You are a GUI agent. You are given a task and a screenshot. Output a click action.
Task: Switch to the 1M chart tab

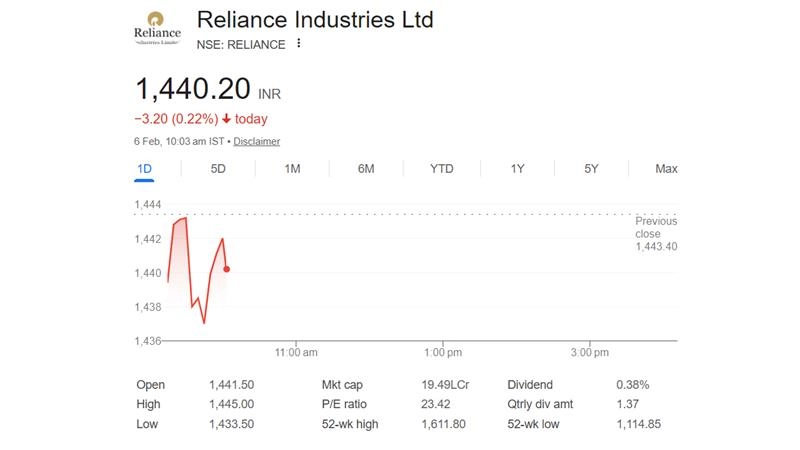pos(292,169)
